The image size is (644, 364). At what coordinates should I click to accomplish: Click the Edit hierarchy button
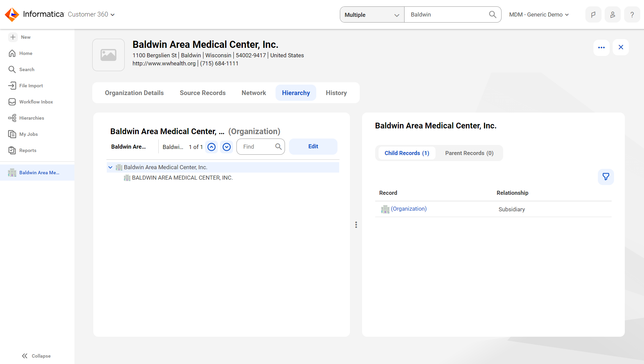click(313, 147)
